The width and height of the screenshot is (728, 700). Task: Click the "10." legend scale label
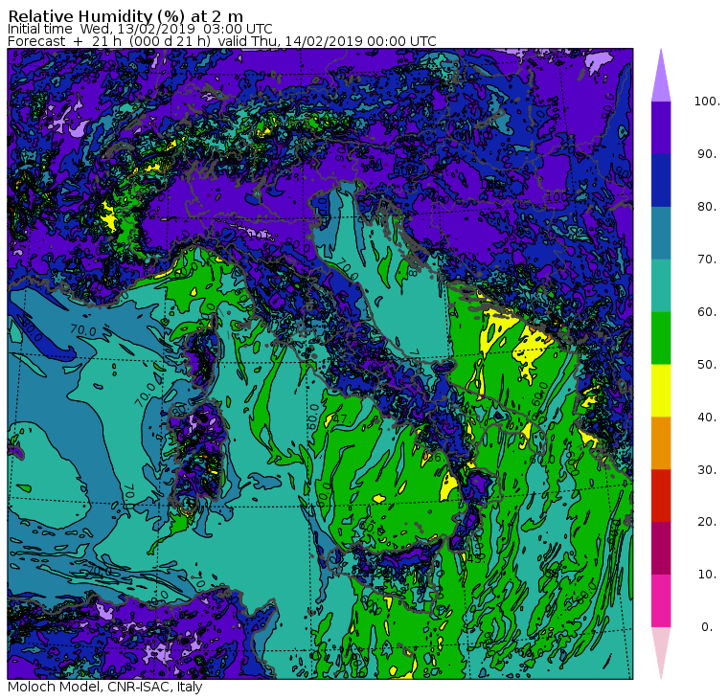[707, 575]
